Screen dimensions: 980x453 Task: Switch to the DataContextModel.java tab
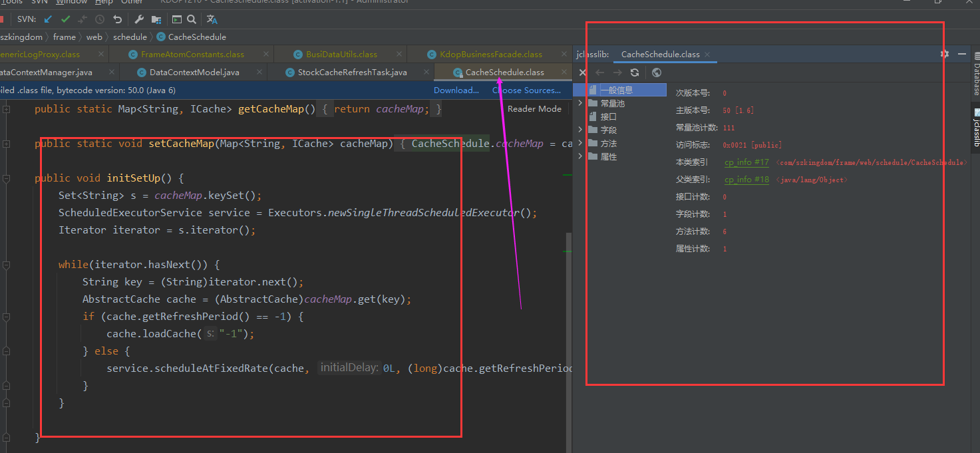click(194, 72)
